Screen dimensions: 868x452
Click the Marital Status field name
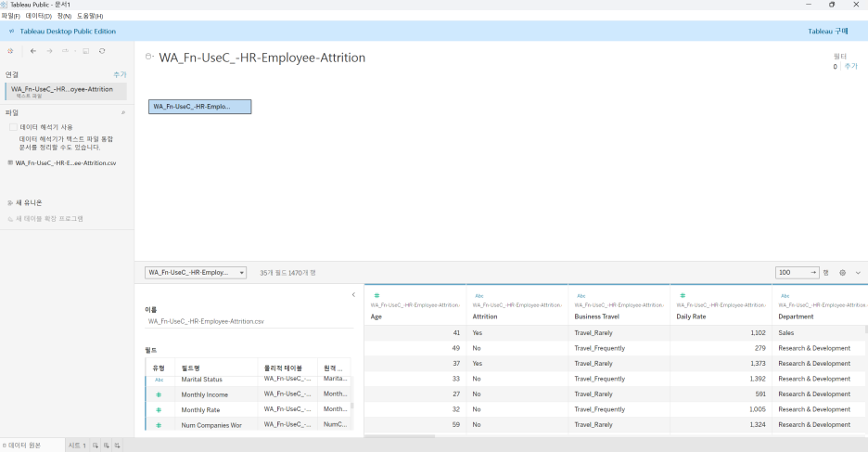pos(201,380)
